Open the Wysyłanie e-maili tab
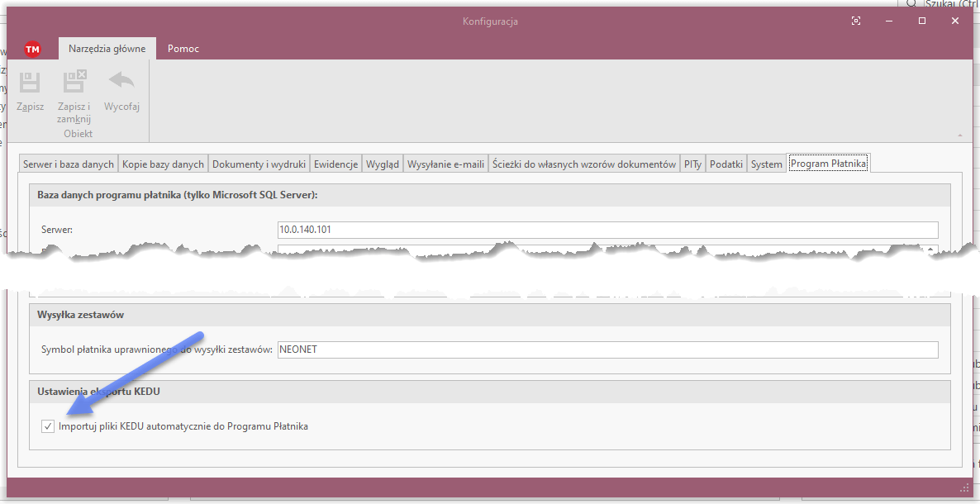980x504 pixels. [x=445, y=164]
